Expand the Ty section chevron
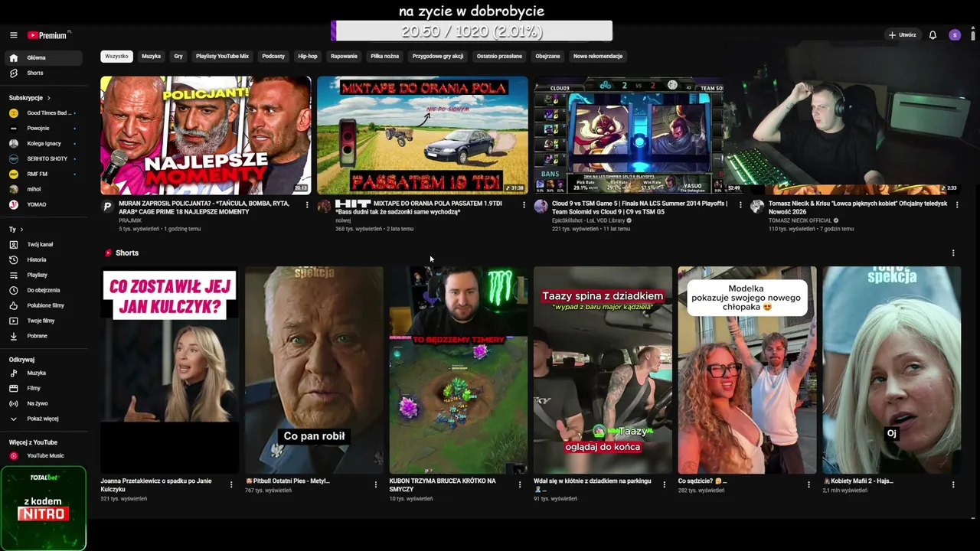The height and width of the screenshot is (551, 980). (x=21, y=230)
